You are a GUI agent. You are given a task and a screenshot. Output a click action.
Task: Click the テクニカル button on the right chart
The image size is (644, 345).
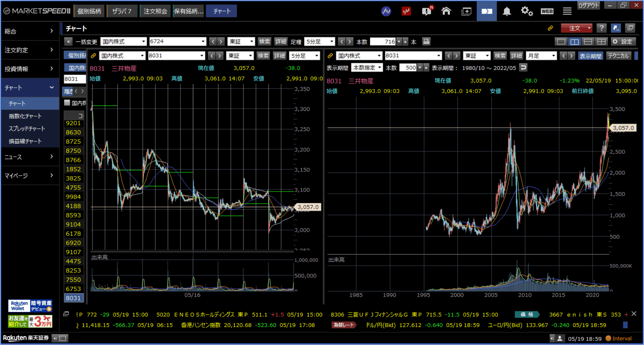click(x=618, y=56)
